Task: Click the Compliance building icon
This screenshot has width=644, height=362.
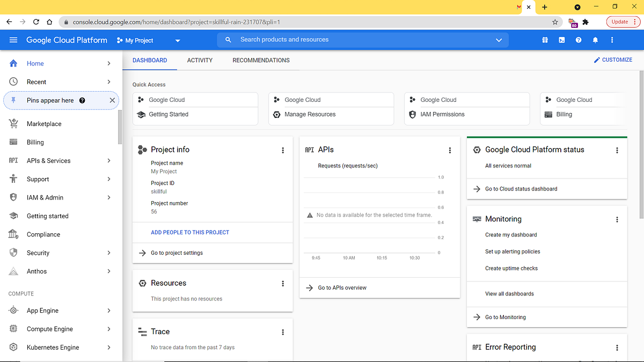Action: [14, 234]
